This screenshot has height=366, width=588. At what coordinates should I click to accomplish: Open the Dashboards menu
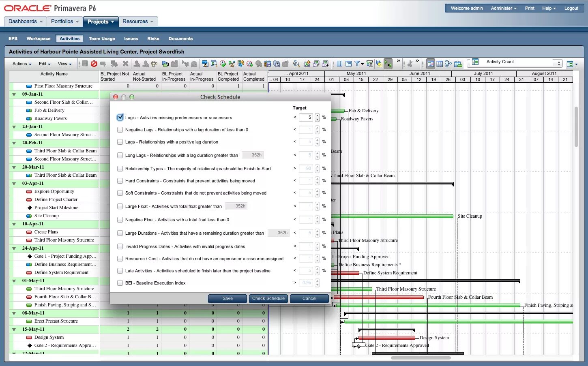pyautogui.click(x=25, y=21)
